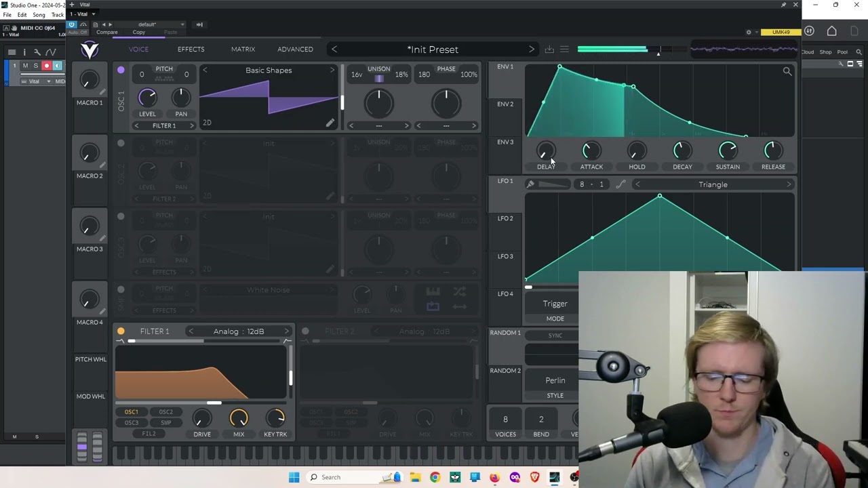The image size is (868, 488).
Task: Open the Song menu
Action: point(39,15)
